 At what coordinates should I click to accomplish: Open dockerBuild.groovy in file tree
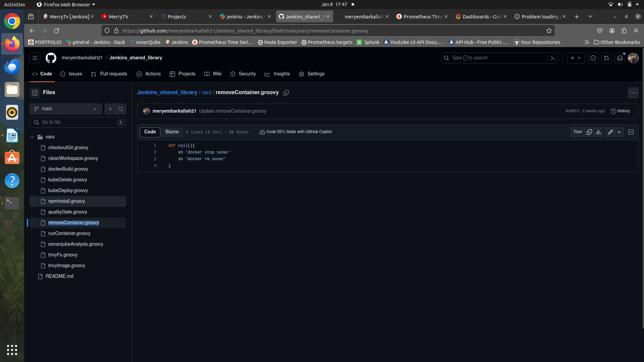click(68, 169)
